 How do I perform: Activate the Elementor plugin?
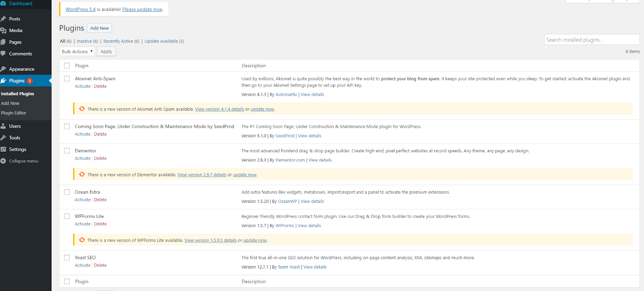pos(83,158)
